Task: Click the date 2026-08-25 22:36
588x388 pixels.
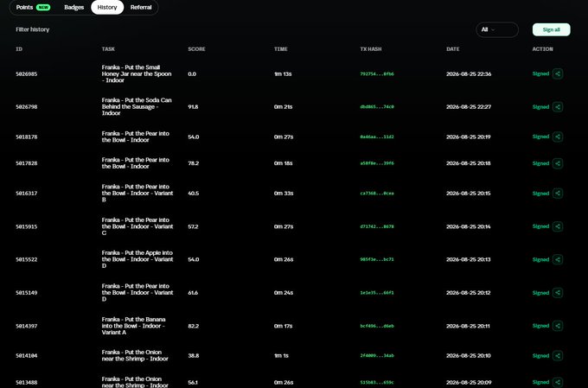Action: (469, 73)
